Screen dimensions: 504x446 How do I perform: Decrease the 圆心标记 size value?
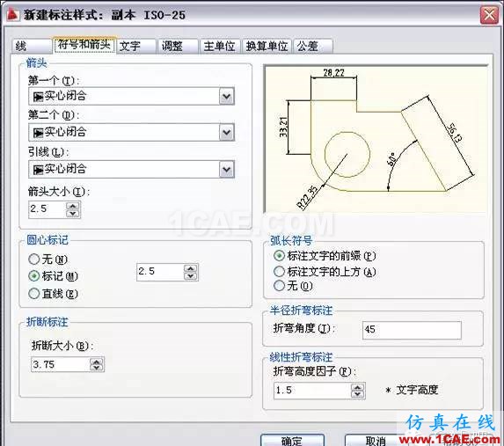[191, 276]
